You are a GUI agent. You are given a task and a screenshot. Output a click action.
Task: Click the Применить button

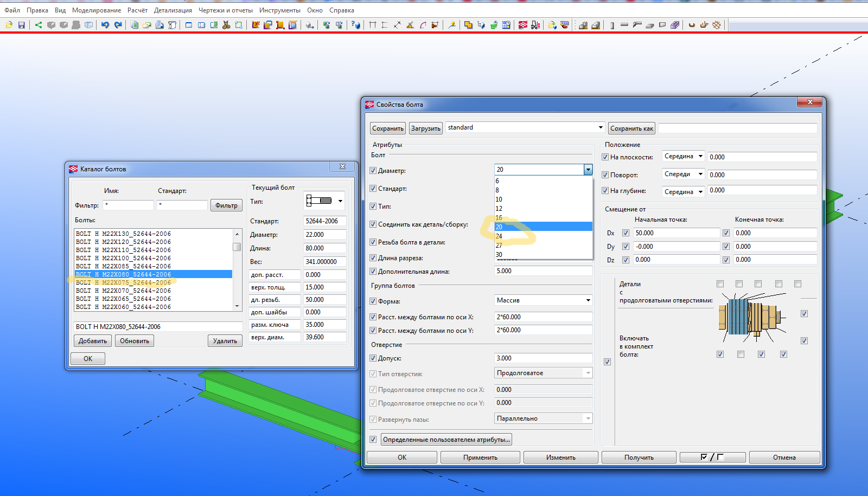480,458
